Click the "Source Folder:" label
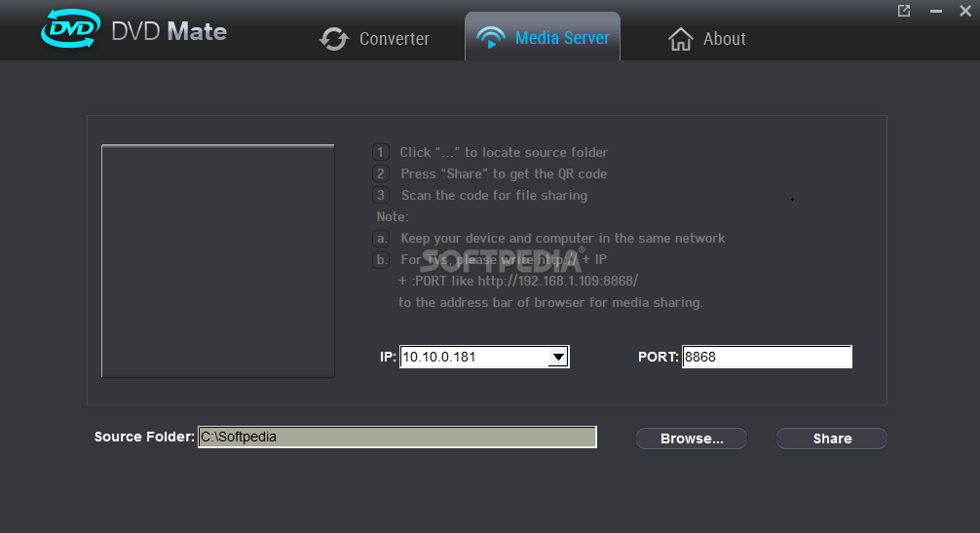The image size is (980, 533). click(144, 437)
